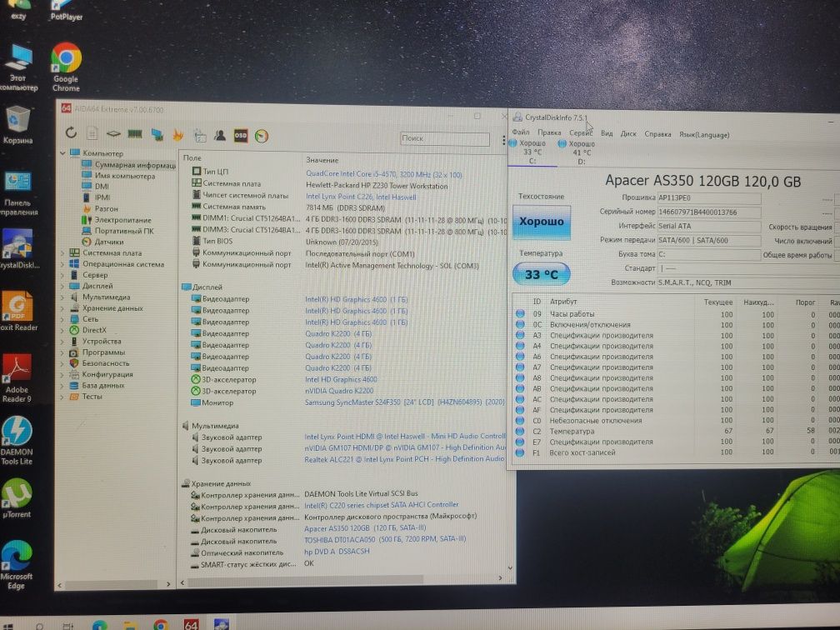Screen dimensions: 840x630
Task: Open the Samsung SyncMaster S24F350 monitor link
Action: pyautogui.click(x=404, y=402)
